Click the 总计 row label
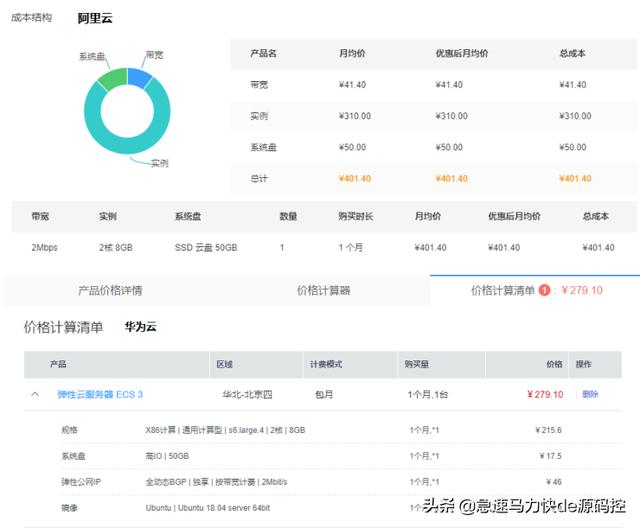This screenshot has height=528, width=640. point(259,179)
